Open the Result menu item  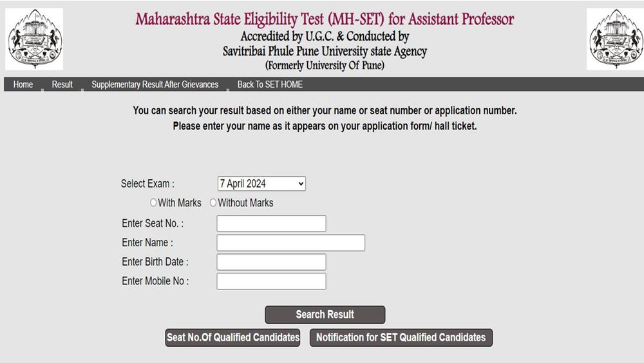(x=62, y=84)
